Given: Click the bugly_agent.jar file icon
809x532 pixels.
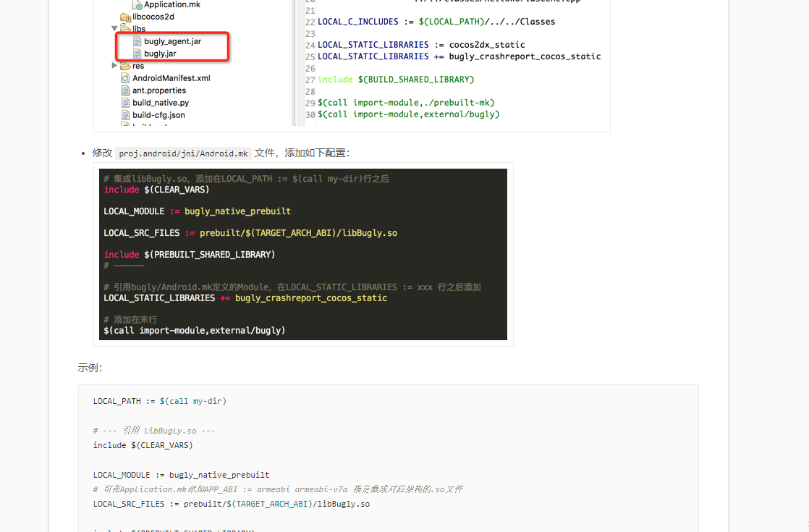Looking at the screenshot, I should (137, 41).
